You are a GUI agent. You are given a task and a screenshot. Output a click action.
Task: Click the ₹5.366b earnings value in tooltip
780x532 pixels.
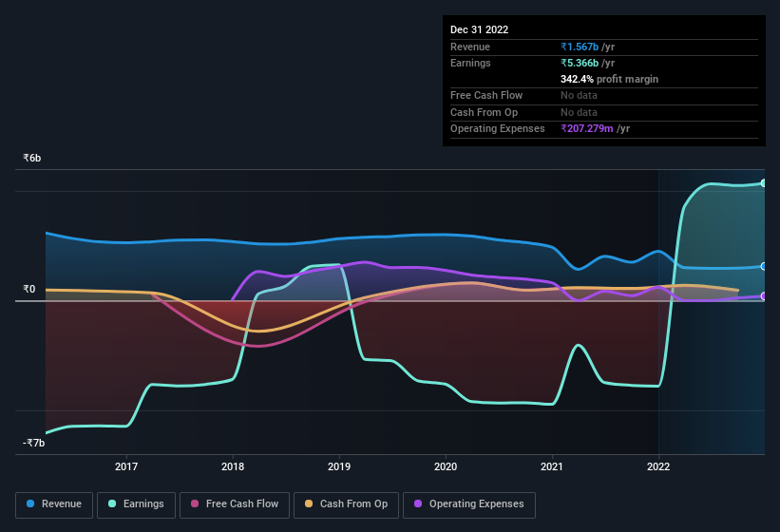579,63
